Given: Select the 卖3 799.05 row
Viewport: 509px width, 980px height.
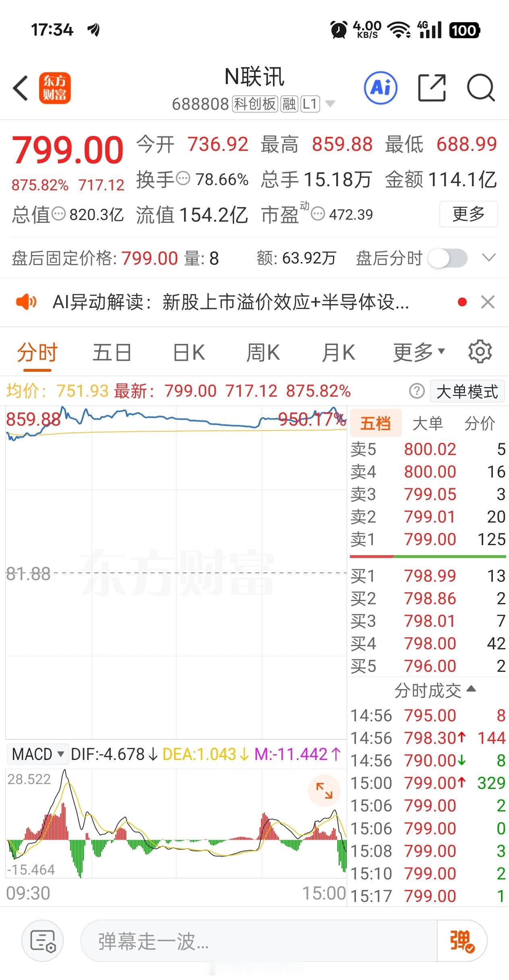Looking at the screenshot, I should 428,494.
